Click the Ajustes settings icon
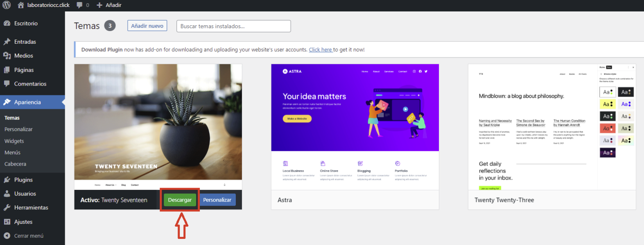 [7, 222]
